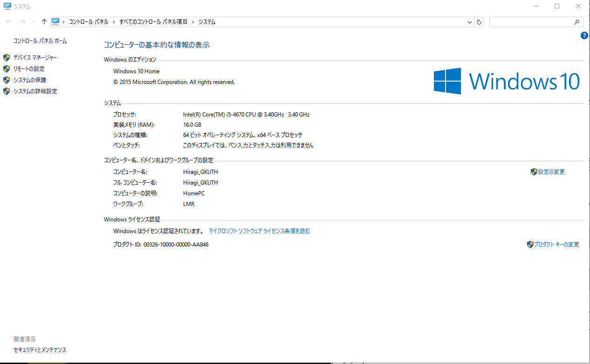Go up one level with Up arrow

(44, 22)
